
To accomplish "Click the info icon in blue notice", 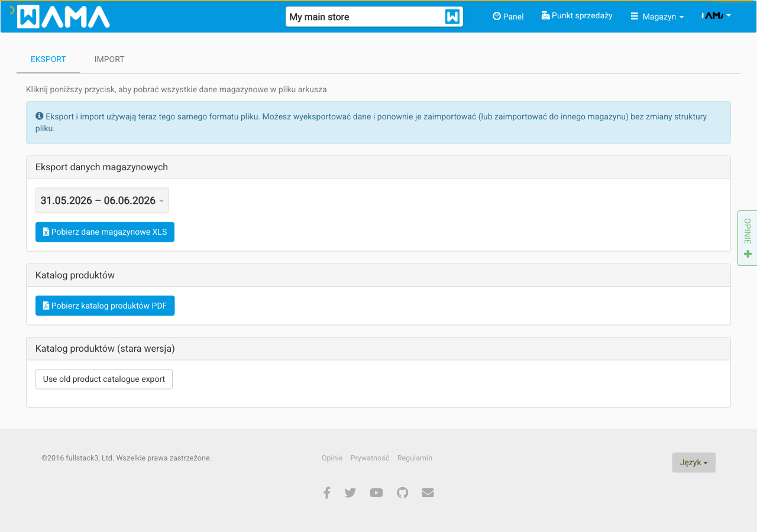I will (x=39, y=116).
